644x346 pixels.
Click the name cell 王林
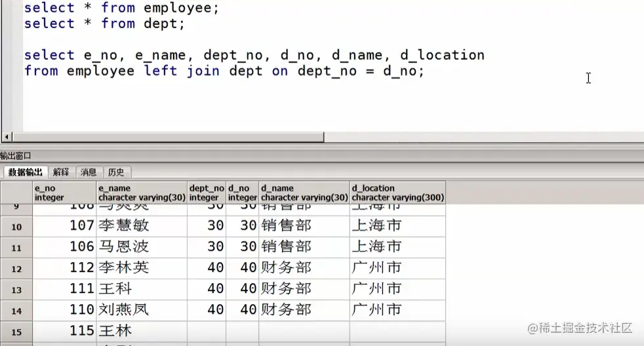pos(142,331)
